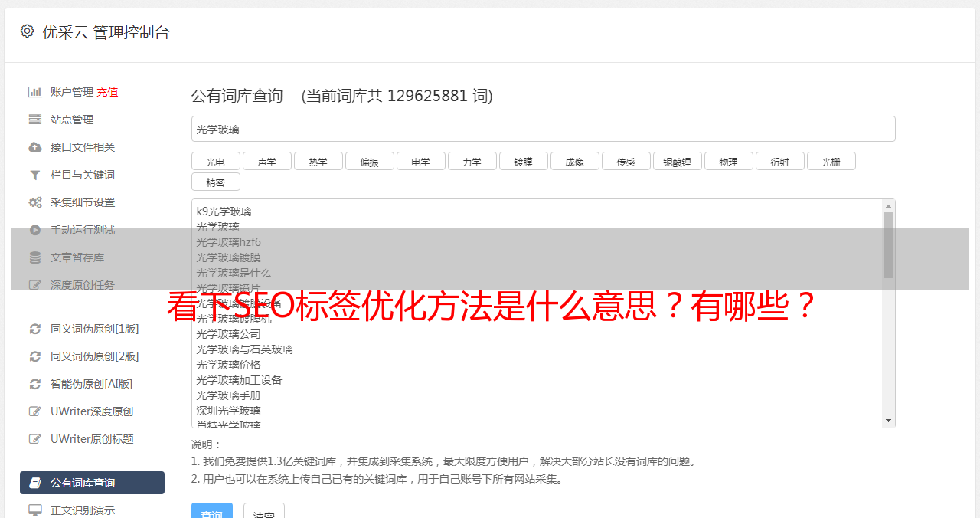Viewport: 980px width, 518px height.
Task: Select the 热学 tag button
Action: coord(318,161)
